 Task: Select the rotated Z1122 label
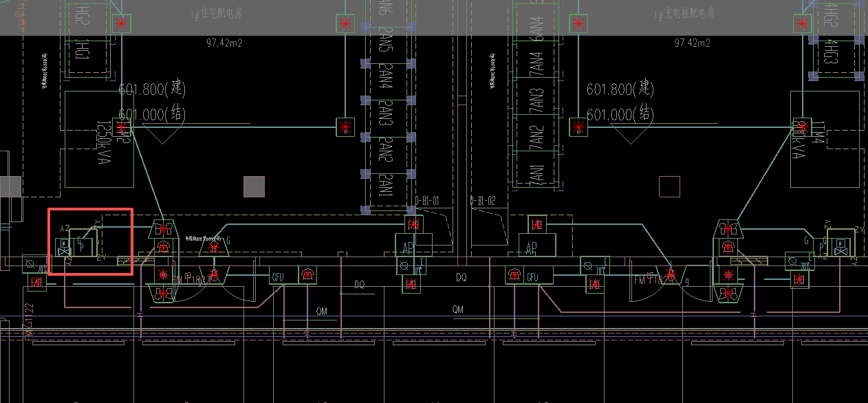(x=30, y=320)
